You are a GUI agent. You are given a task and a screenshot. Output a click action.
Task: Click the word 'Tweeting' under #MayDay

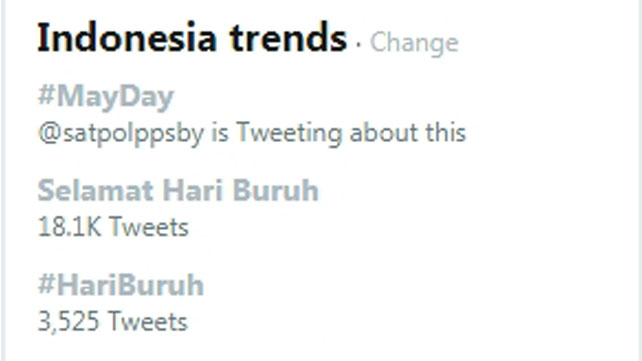(x=289, y=134)
